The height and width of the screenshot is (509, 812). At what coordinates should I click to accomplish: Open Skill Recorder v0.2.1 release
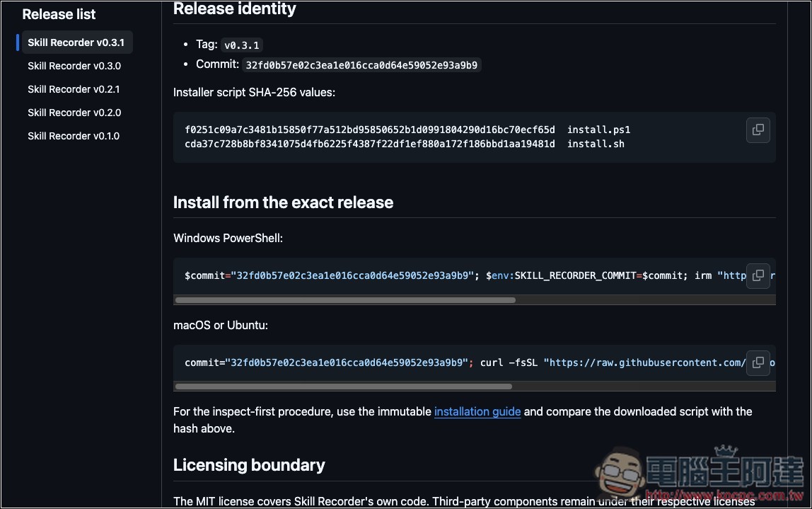(x=74, y=89)
